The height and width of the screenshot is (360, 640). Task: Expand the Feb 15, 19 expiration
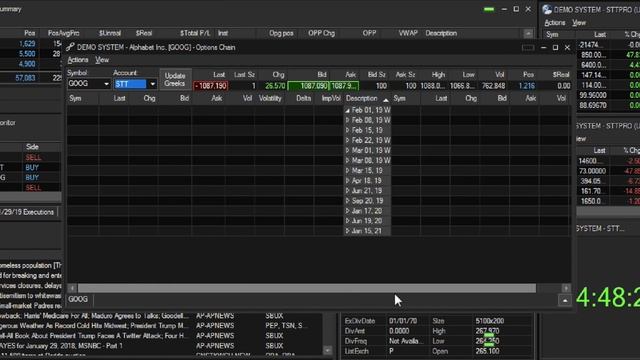click(x=347, y=130)
